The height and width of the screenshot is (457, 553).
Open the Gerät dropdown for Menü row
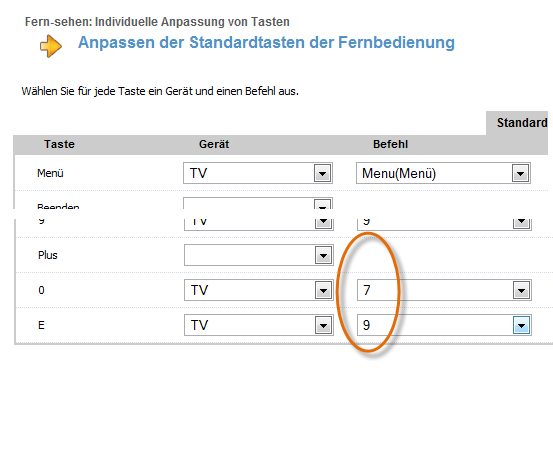(x=258, y=173)
